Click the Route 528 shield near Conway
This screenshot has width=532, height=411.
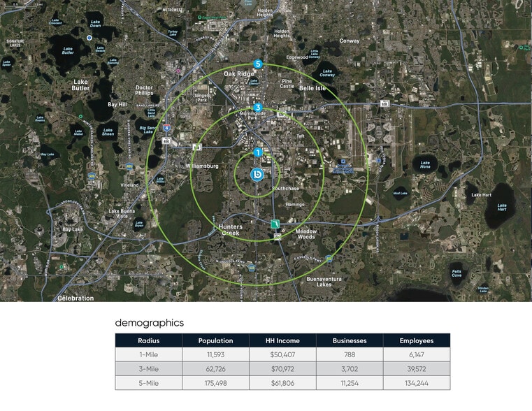tap(384, 103)
